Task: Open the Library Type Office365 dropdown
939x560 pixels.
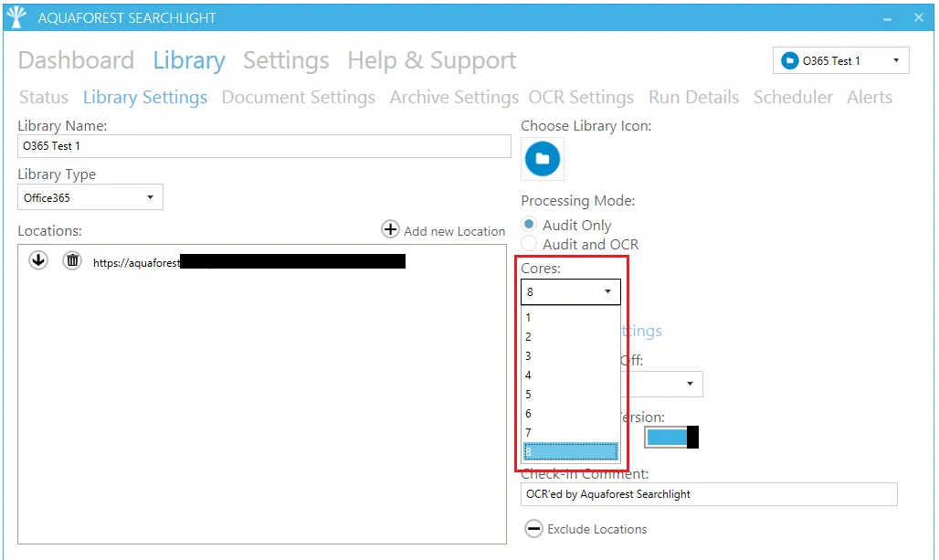Action: (x=90, y=197)
